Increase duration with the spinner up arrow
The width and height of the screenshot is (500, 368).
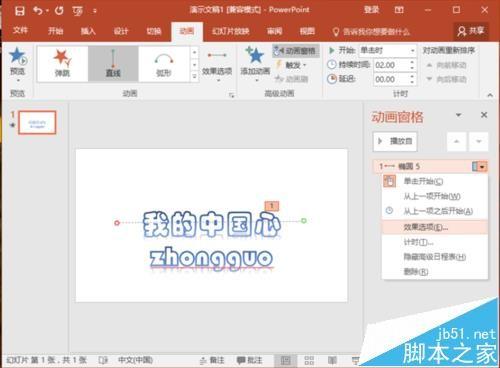click(413, 62)
